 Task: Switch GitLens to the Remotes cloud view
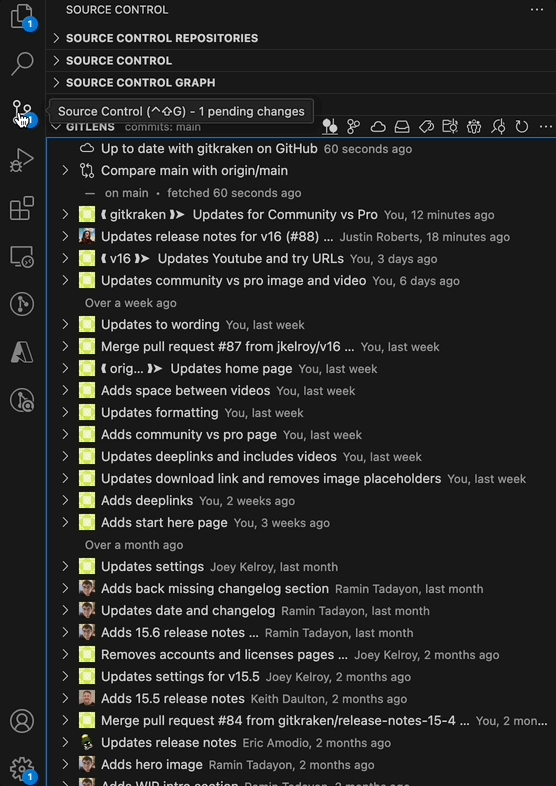coord(378,127)
